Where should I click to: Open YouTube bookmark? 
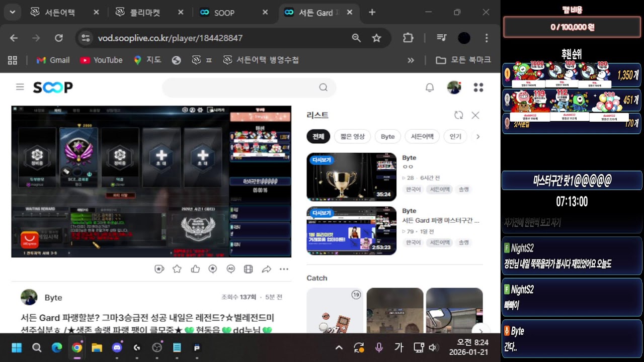(101, 60)
